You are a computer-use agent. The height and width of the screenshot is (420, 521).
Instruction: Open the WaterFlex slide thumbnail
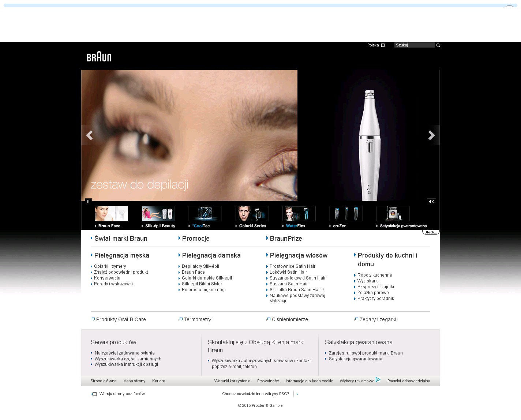[x=299, y=214]
